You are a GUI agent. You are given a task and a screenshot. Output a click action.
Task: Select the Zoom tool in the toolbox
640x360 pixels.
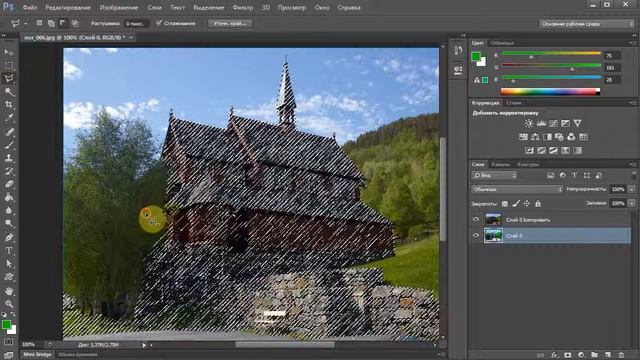(9, 304)
